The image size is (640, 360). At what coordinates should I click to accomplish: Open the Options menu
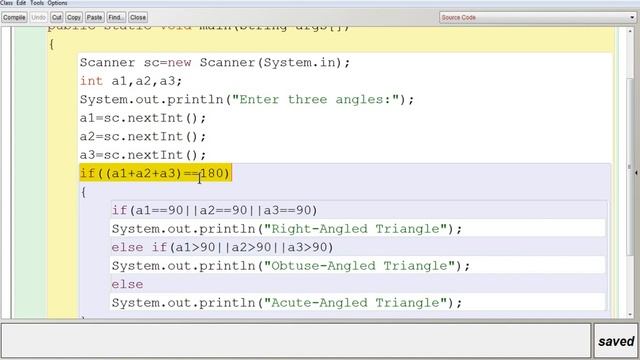57,3
